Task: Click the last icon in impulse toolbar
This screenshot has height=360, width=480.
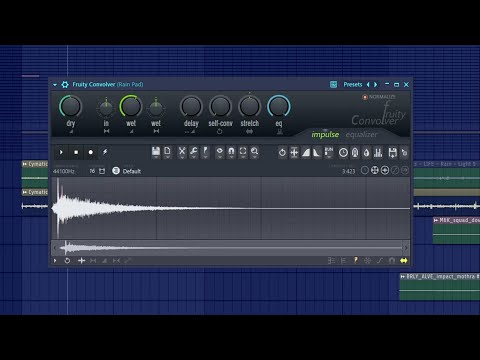Action: [x=404, y=153]
